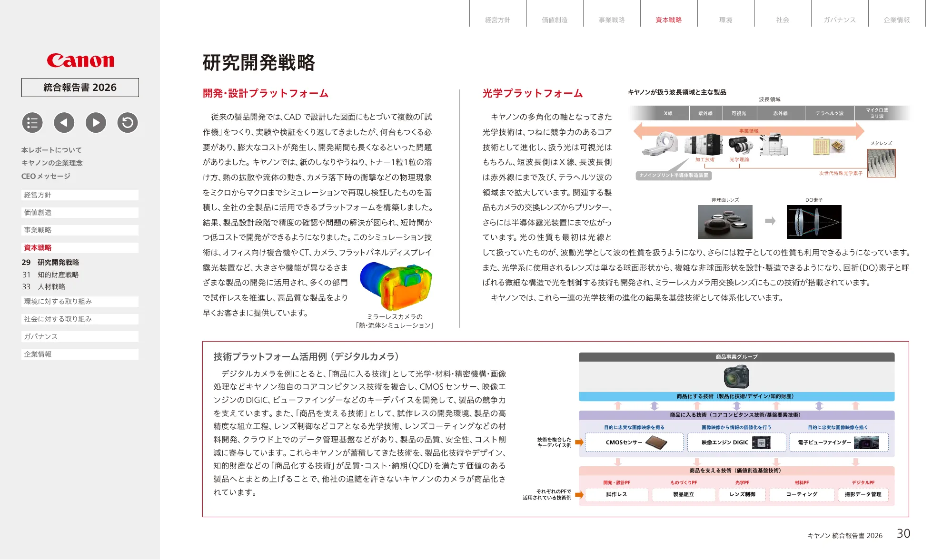The width and height of the screenshot is (952, 560).
Task: Click the 開発・設計プラットフォーム heading
Action: pos(266,93)
